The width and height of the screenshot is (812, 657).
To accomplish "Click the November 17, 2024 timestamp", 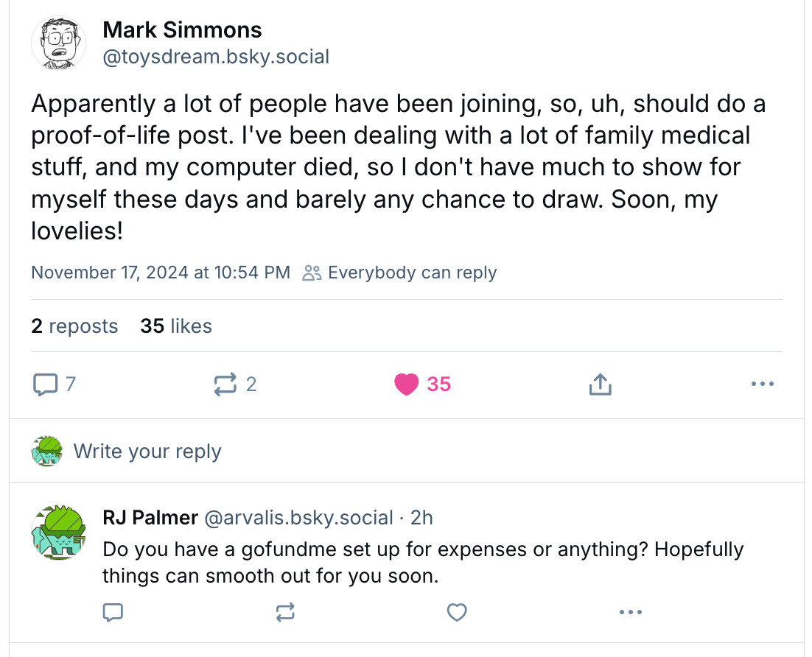I will click(x=161, y=273).
